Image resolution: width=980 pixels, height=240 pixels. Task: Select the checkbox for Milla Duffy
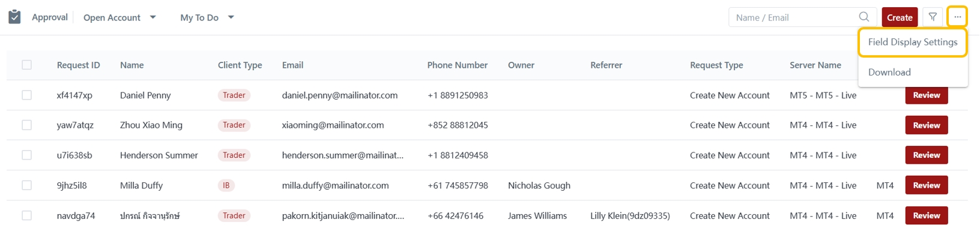click(x=27, y=185)
